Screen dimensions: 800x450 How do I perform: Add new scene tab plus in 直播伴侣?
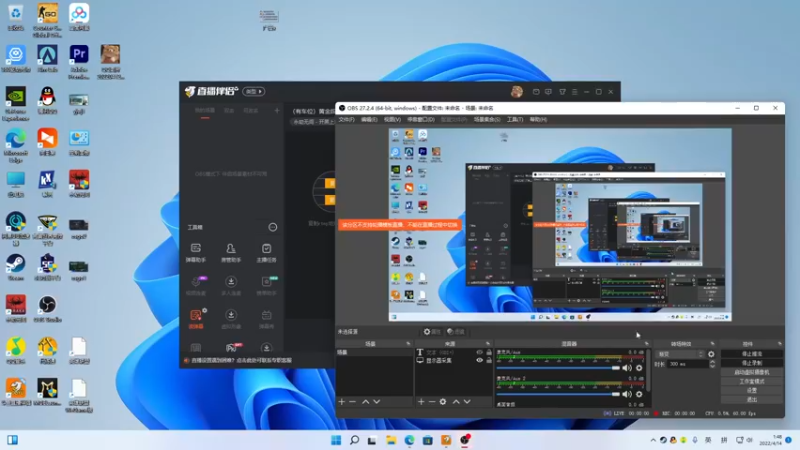coord(277,110)
